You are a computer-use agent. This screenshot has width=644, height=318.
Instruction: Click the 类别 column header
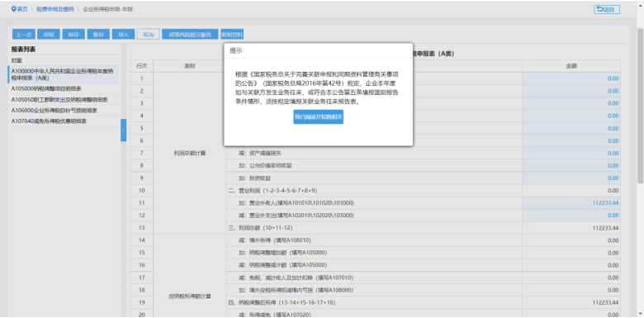coord(189,66)
